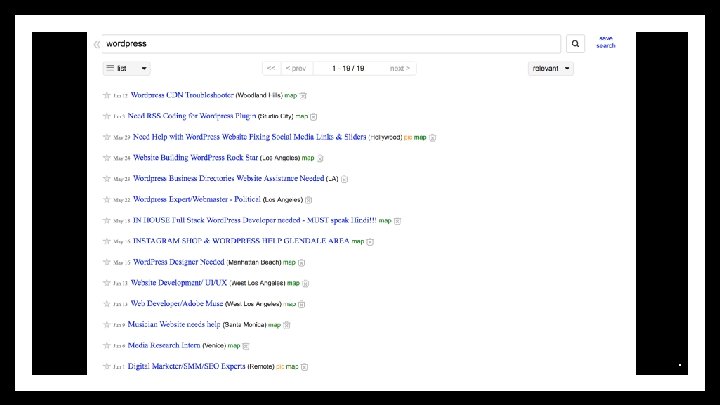Open Website Development/ UI/UX listing

[179, 283]
